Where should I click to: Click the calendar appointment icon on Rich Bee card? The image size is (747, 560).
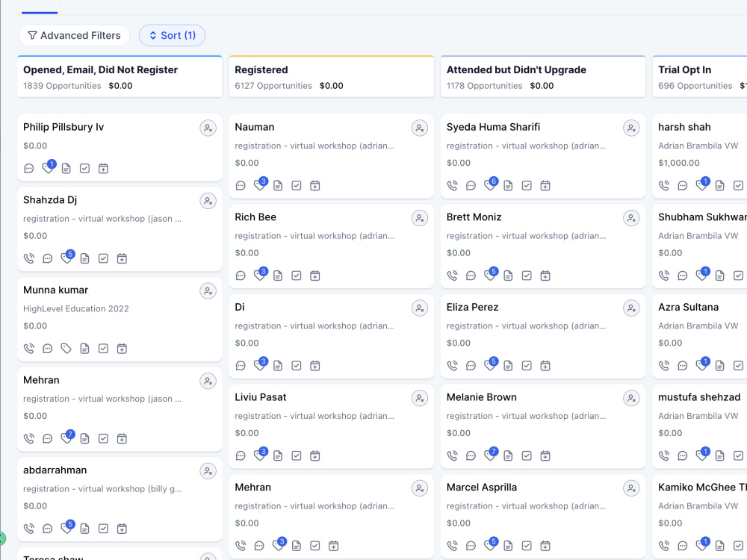315,276
